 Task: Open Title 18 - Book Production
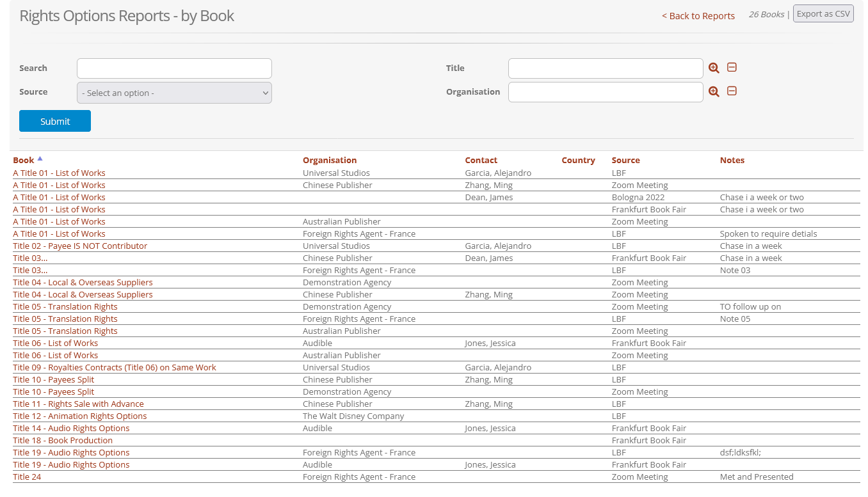(x=63, y=440)
